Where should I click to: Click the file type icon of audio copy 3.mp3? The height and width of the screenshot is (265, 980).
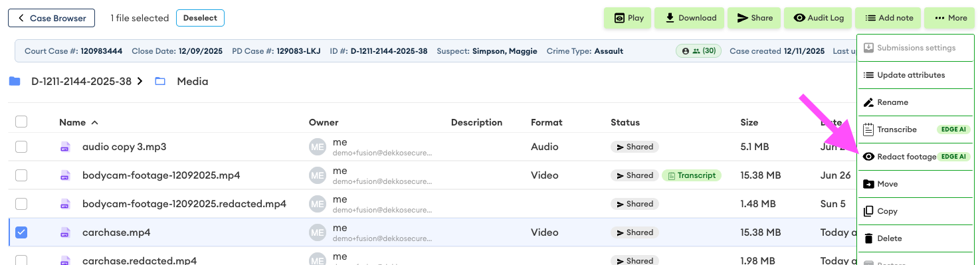coord(65,147)
